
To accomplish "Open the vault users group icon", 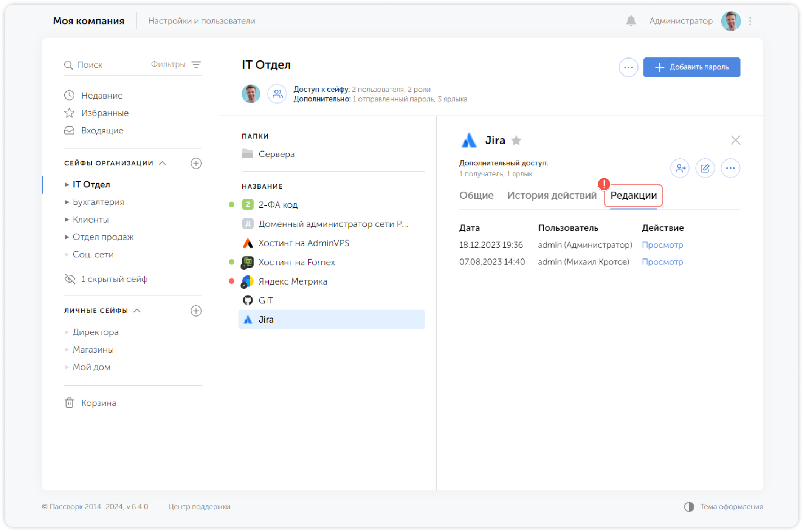I will click(x=277, y=94).
